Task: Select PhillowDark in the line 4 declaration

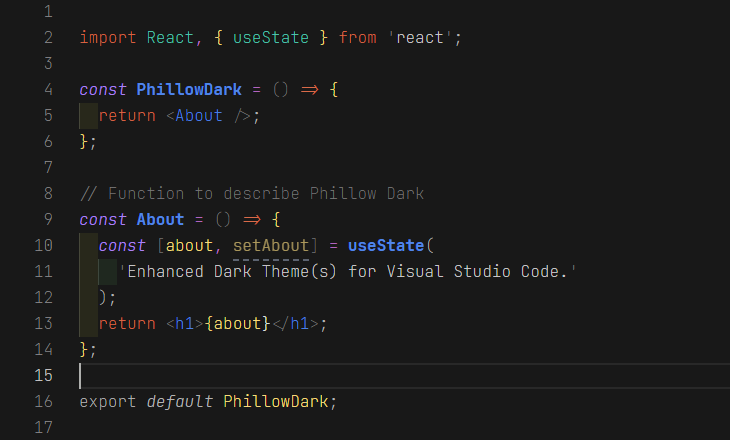Action: tap(189, 90)
